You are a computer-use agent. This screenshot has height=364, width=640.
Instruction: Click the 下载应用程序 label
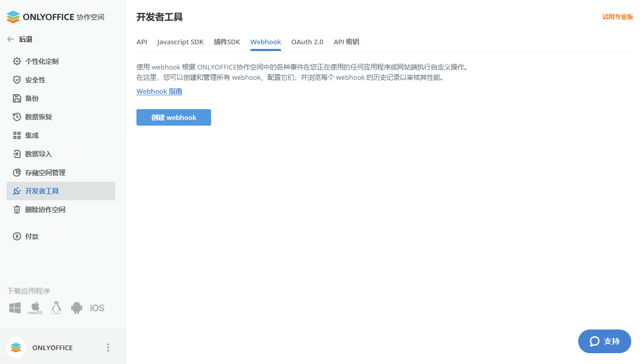(x=28, y=291)
